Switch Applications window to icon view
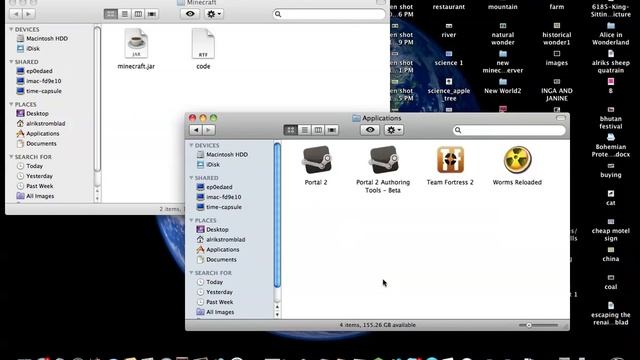Screen dimensions: 640x360 coord(291,130)
